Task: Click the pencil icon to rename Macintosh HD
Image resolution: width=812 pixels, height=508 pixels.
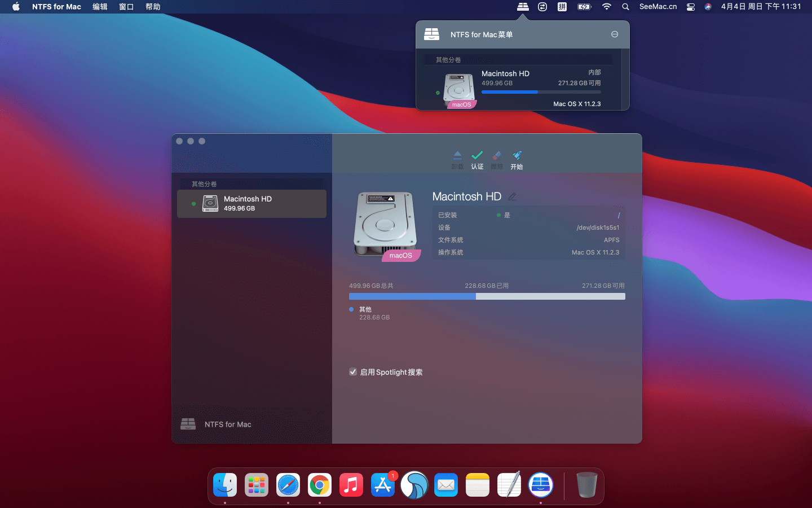Action: [x=512, y=196]
